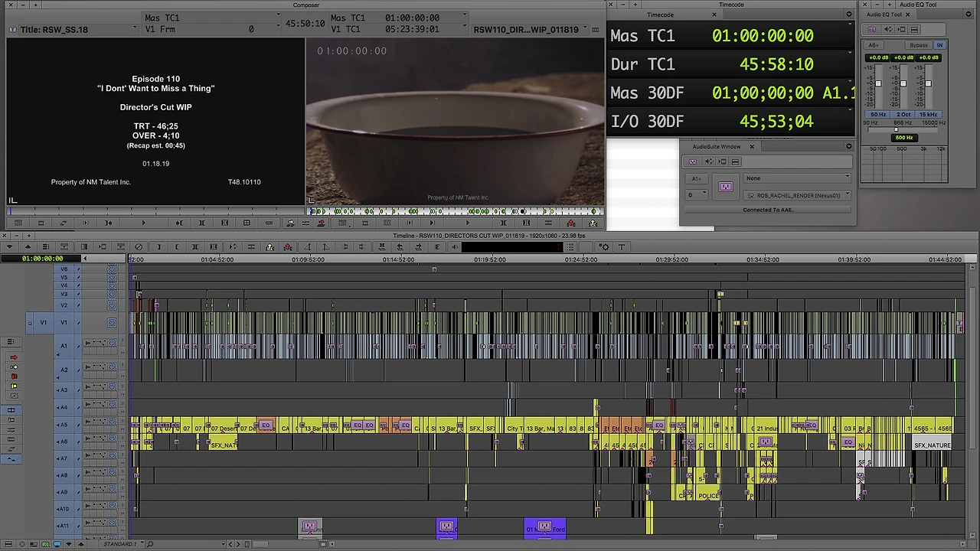The width and height of the screenshot is (980, 551).
Task: Toggle the IN button in Audio EQ Tool
Action: (939, 45)
